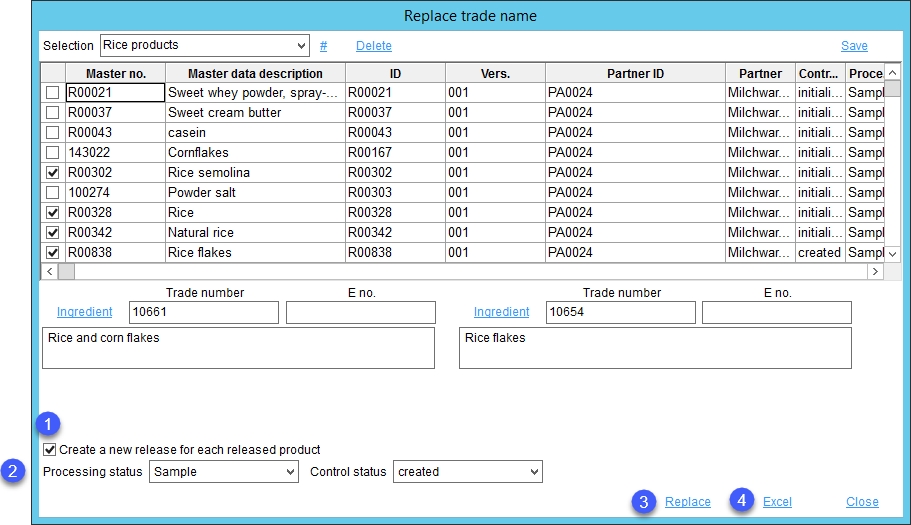Select the PA0024 cell in the Rice flakes row
911x525 pixels.
coord(635,253)
